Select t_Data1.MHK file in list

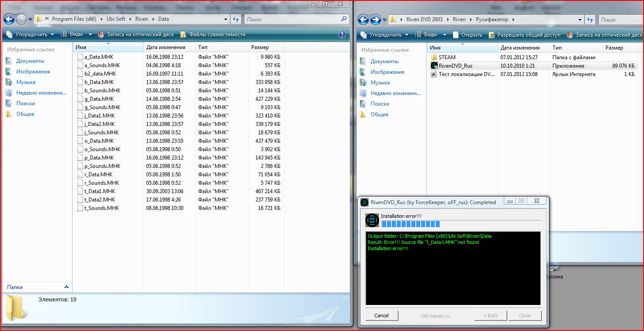(100, 191)
